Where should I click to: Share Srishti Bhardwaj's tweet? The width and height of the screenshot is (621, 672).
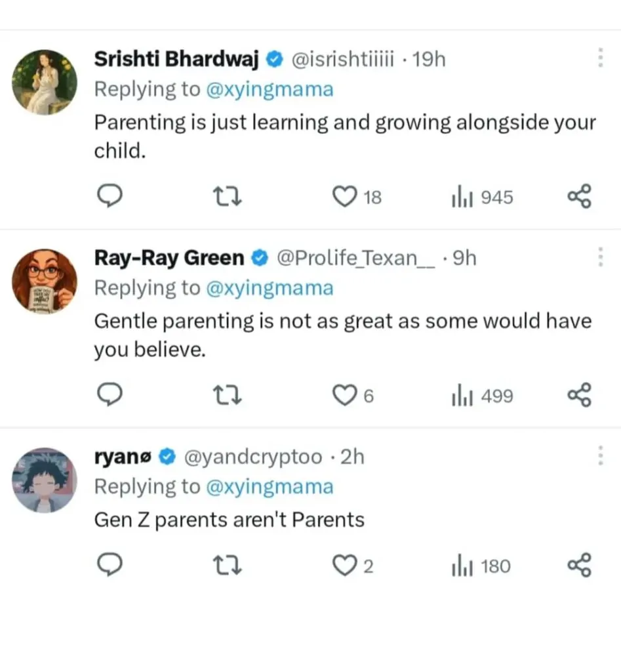tap(579, 197)
